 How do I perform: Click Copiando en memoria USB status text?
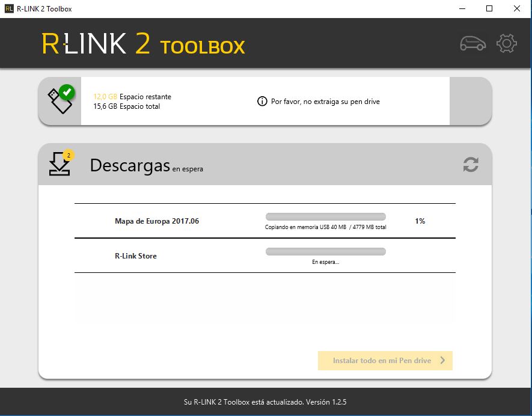[x=325, y=227]
